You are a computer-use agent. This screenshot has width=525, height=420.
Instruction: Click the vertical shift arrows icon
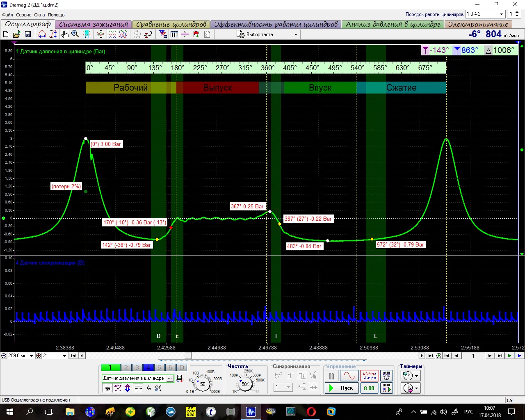coord(128,388)
